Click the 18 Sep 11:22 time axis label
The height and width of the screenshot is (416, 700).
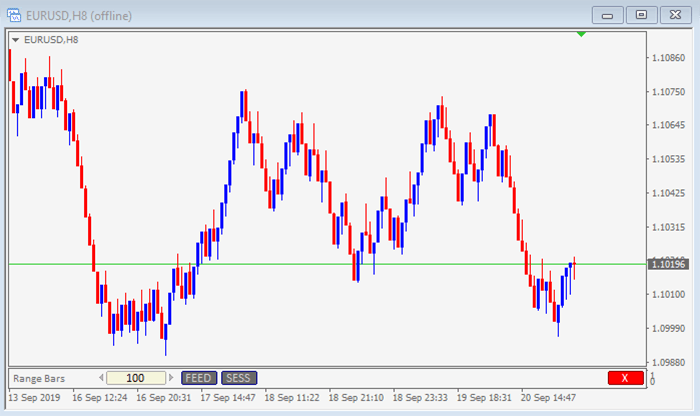294,397
